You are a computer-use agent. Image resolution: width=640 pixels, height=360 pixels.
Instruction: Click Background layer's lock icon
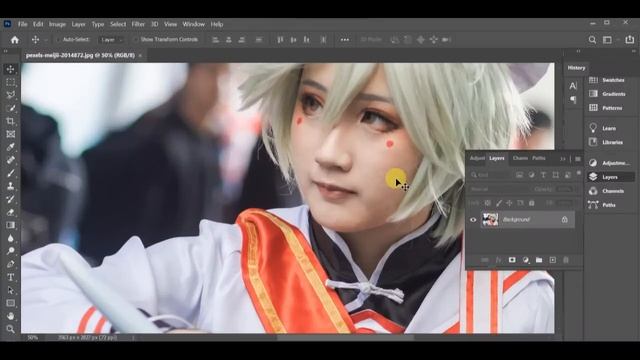click(564, 220)
